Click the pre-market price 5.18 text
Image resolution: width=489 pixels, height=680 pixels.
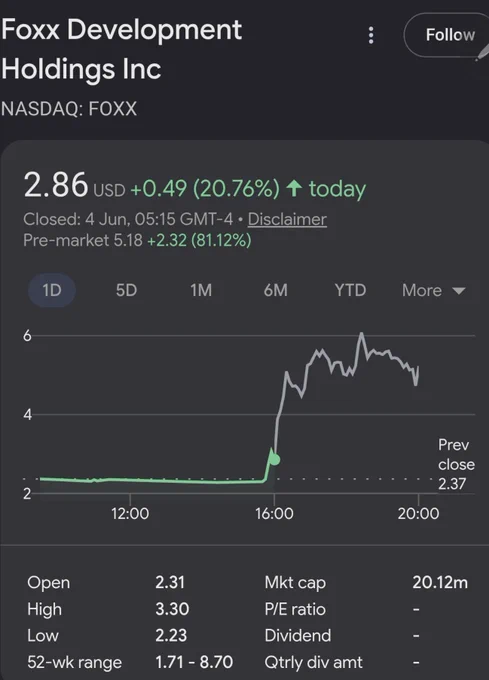[x=128, y=240]
